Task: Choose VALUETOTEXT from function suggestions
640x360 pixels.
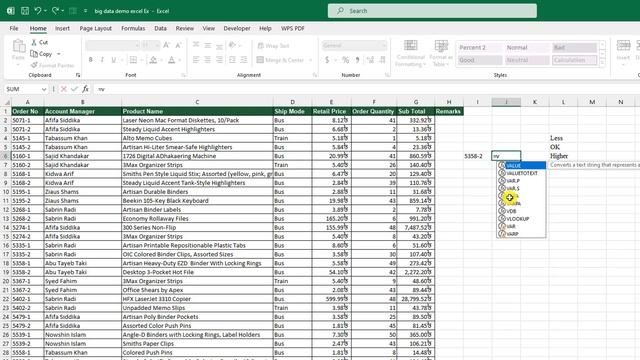Action: [x=521, y=173]
